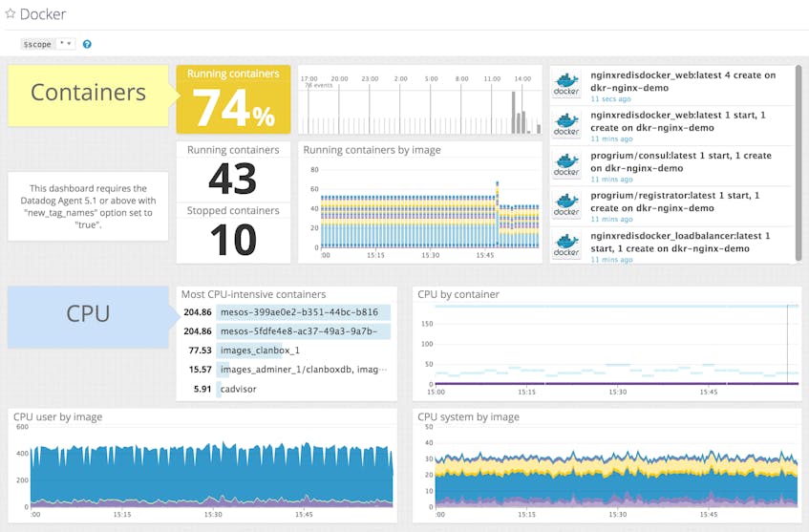The height and width of the screenshot is (532, 809).
Task: Click the Most CPU-intensive containers title
Action: click(253, 294)
